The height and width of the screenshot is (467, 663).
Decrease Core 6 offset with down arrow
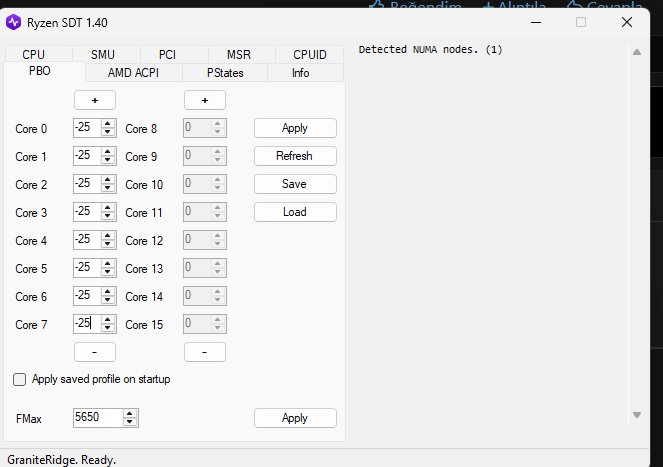point(108,300)
